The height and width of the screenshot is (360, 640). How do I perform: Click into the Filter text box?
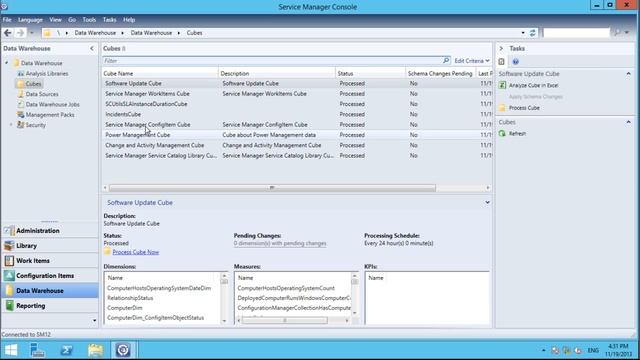(272, 61)
